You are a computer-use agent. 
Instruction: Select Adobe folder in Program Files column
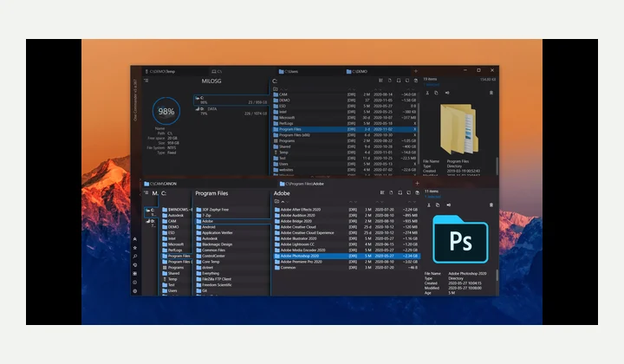[x=232, y=221]
